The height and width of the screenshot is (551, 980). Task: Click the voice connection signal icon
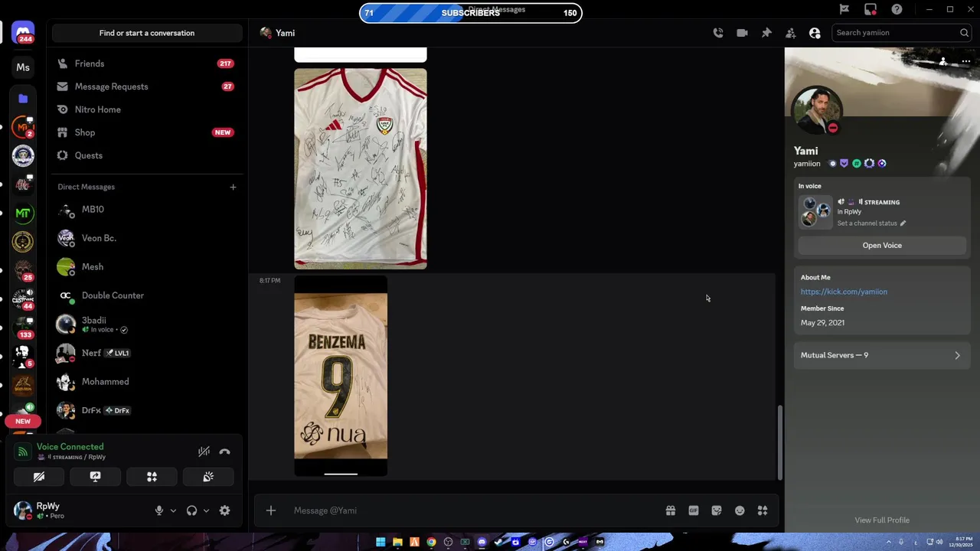pyautogui.click(x=23, y=452)
